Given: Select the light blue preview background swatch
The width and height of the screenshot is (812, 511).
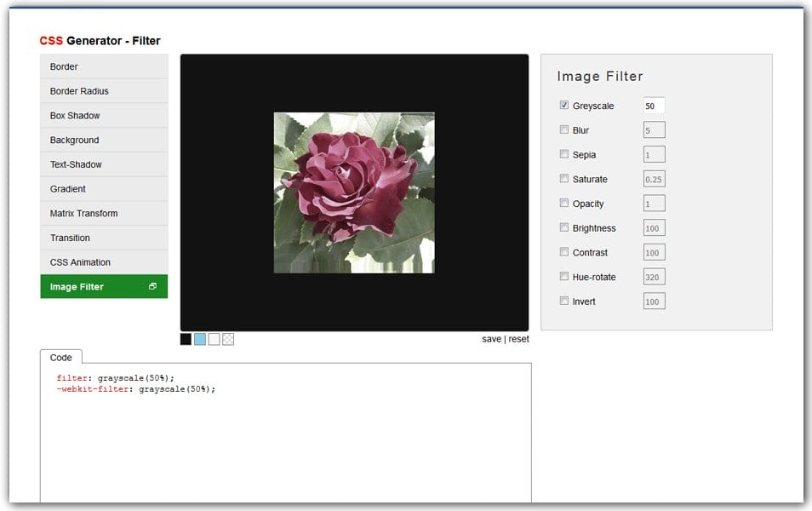Looking at the screenshot, I should [x=199, y=339].
